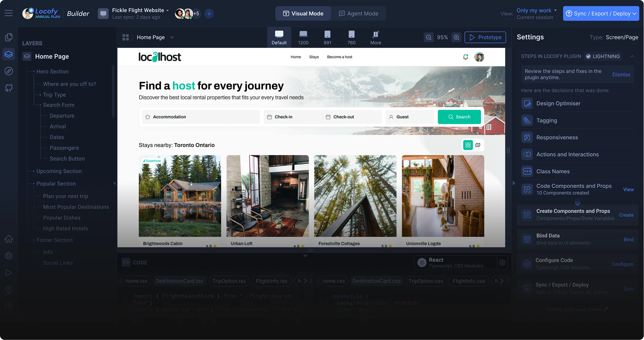This screenshot has height=340, width=644.
Task: Add a collaborator with the plus icon
Action: (x=209, y=13)
